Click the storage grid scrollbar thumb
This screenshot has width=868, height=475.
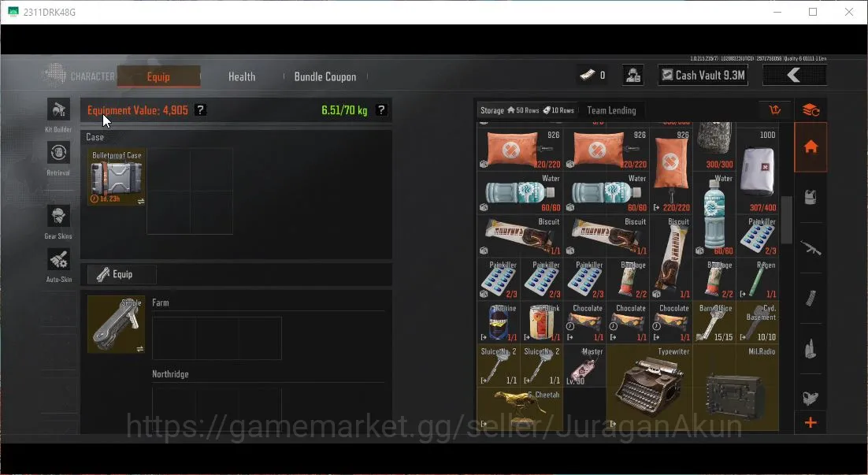(786, 220)
